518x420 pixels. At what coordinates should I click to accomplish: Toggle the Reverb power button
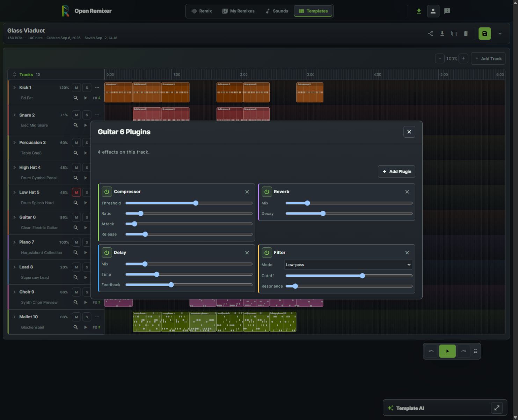click(x=267, y=192)
